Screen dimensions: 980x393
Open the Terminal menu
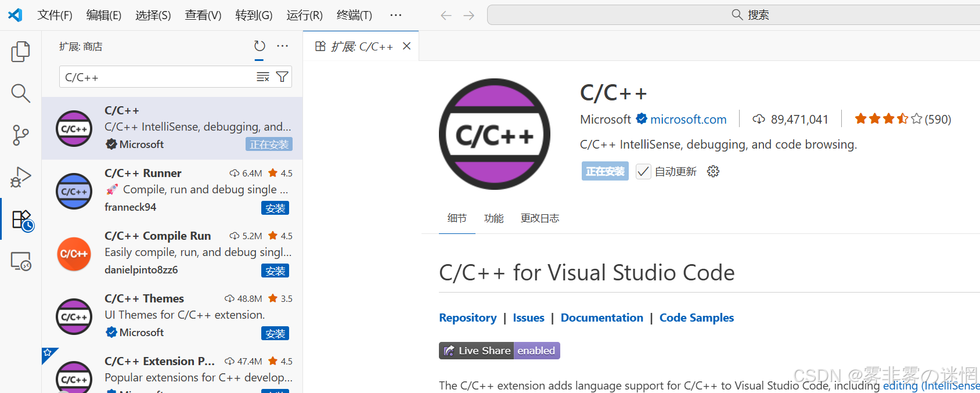tap(355, 15)
